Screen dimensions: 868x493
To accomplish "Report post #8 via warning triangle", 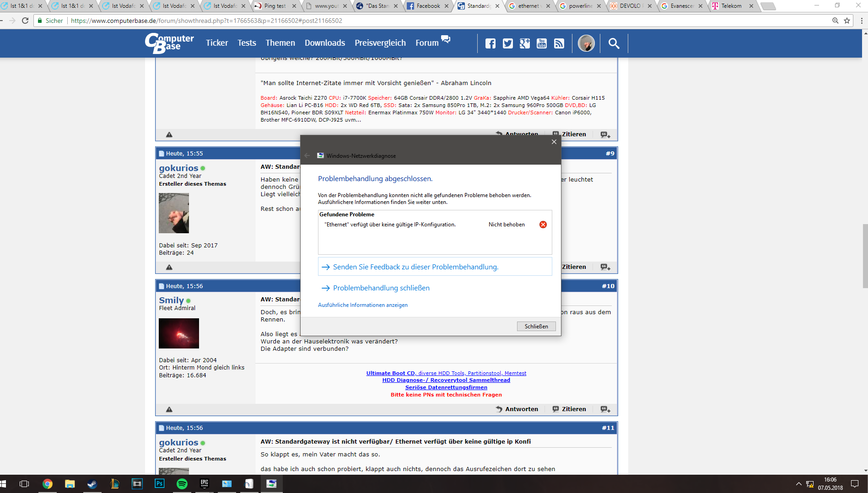I will (169, 134).
